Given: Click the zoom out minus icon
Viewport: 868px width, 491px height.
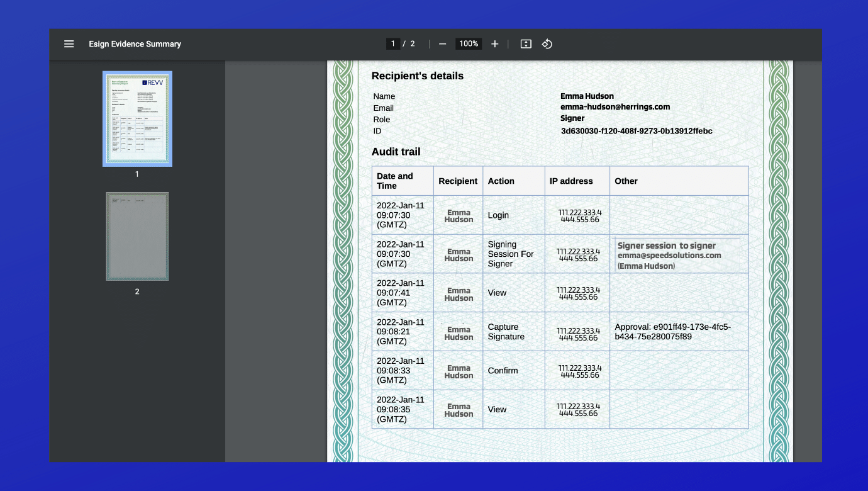Looking at the screenshot, I should pos(442,44).
